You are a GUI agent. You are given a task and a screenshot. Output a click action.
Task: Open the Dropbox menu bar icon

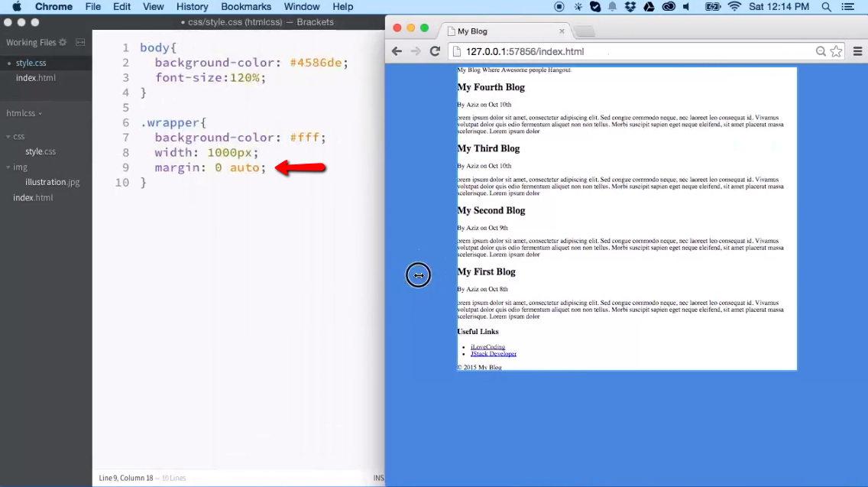(630, 6)
